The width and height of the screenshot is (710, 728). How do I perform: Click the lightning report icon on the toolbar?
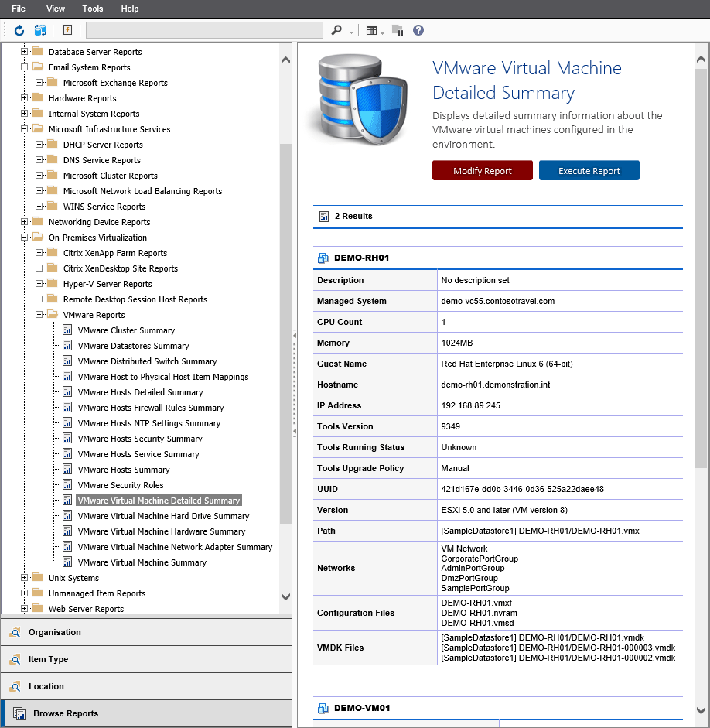click(67, 30)
